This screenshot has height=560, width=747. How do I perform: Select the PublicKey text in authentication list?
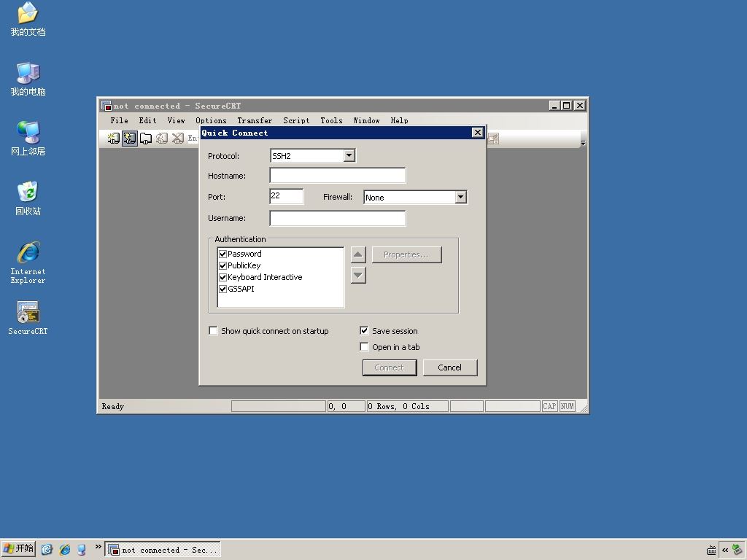point(244,265)
